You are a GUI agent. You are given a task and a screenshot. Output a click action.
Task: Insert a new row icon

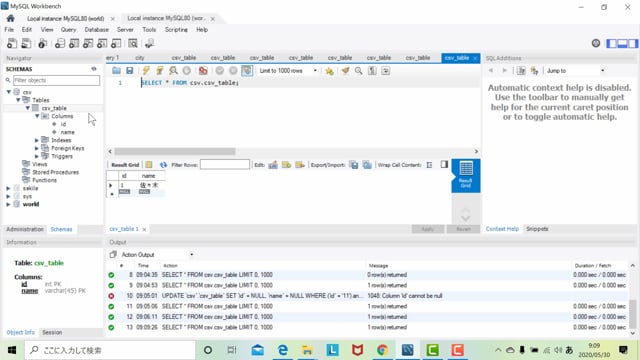pos(286,165)
